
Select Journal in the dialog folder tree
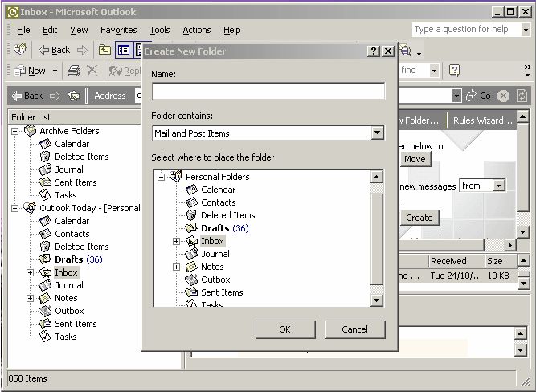[x=215, y=254]
